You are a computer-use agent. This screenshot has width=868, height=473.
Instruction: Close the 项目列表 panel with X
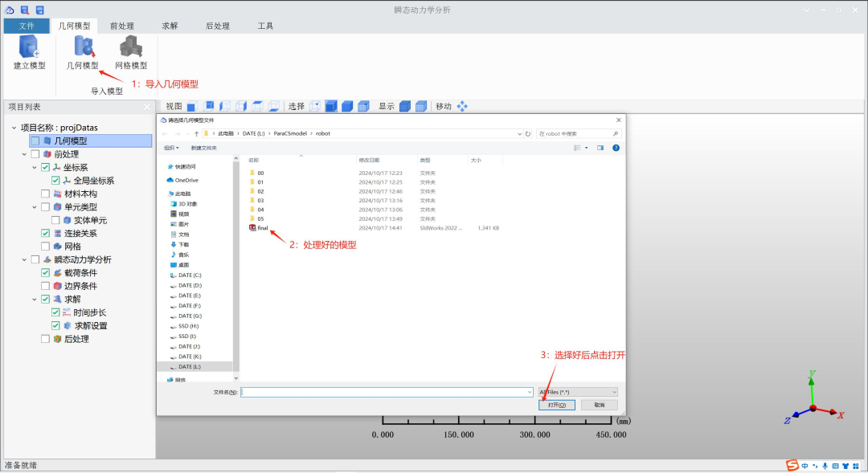click(147, 107)
